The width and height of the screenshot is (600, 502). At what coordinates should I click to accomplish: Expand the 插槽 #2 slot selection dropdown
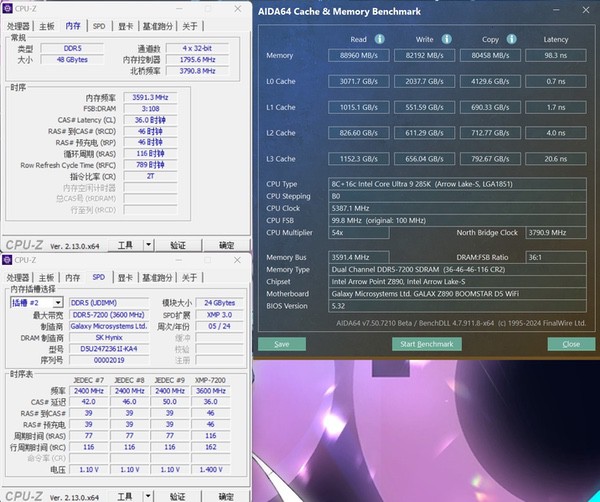coord(58,303)
